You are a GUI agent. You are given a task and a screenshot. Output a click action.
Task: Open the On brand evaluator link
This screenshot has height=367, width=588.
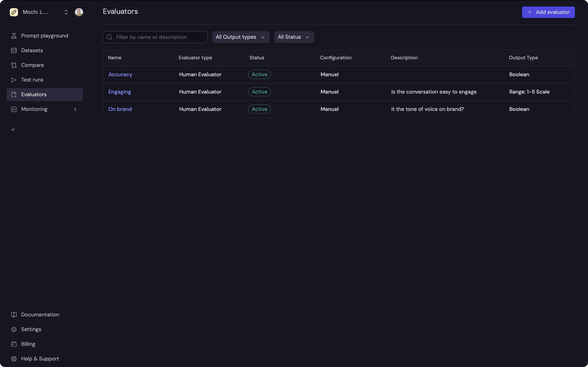pos(120,109)
